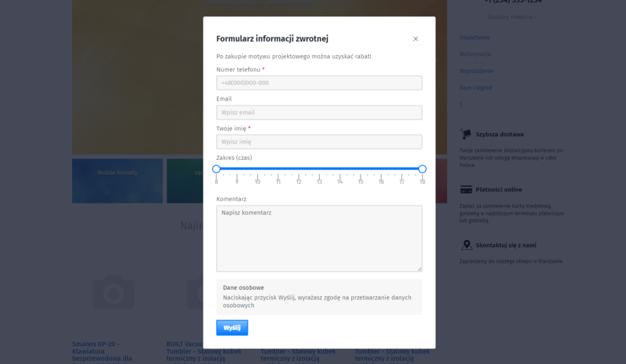626x364 pixels.
Task: Open the Smanos KP-20 product link
Action: tap(102, 352)
